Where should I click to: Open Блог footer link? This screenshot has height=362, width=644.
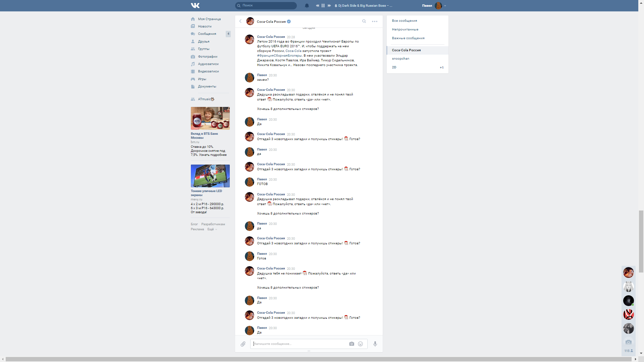pos(194,224)
